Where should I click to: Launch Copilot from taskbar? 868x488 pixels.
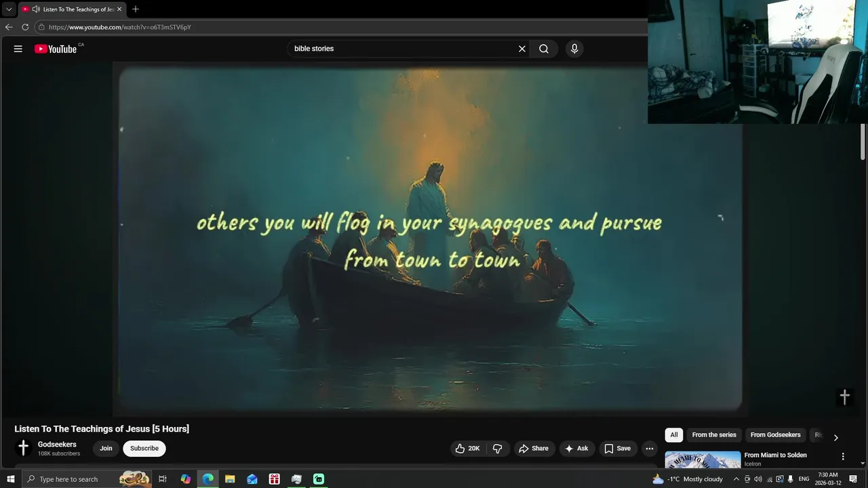tap(186, 479)
